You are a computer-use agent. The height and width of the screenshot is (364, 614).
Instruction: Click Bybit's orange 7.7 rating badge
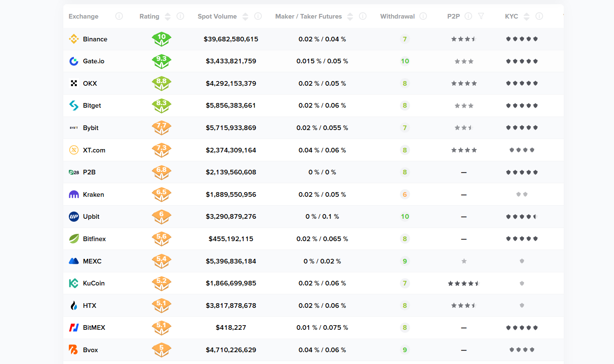(161, 128)
